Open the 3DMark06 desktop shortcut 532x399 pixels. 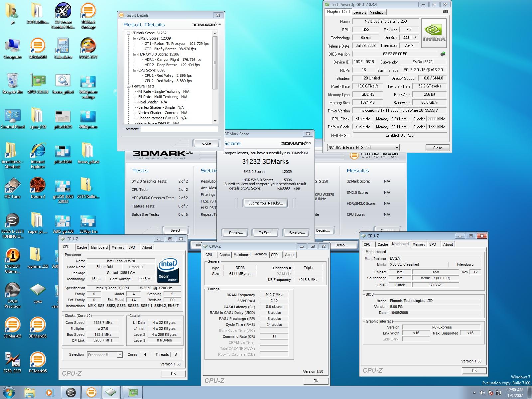38,328
